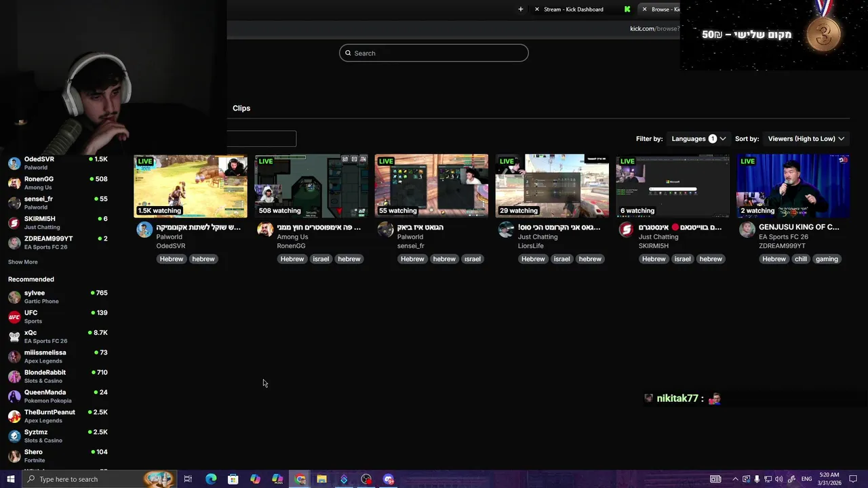Open Among Us category link under RonenGG
The height and width of the screenshot is (488, 868).
pyautogui.click(x=292, y=237)
